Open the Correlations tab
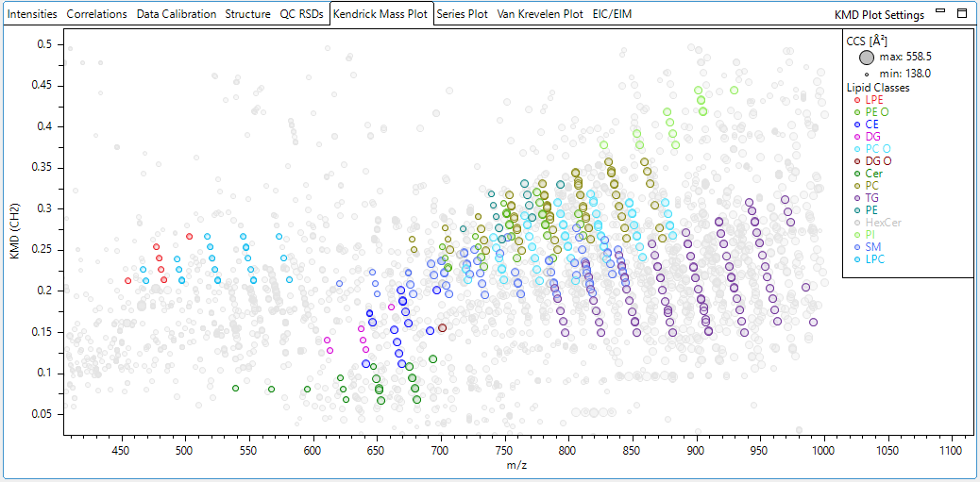 96,15
